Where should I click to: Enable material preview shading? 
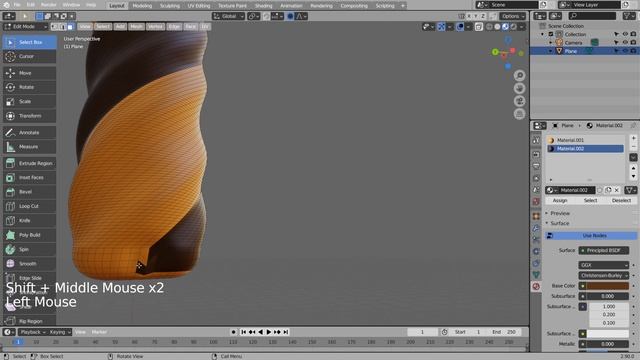pyautogui.click(x=505, y=27)
